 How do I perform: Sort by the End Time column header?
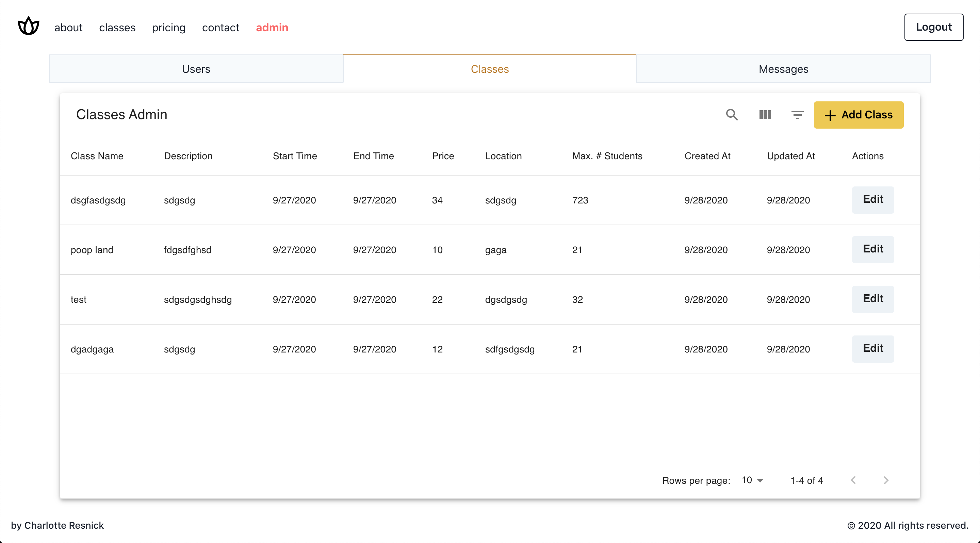point(373,156)
